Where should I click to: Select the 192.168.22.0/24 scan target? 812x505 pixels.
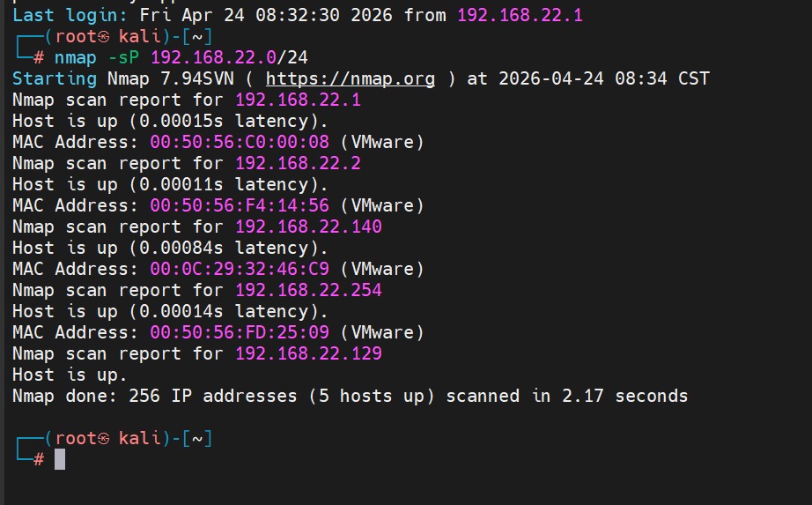click(228, 58)
